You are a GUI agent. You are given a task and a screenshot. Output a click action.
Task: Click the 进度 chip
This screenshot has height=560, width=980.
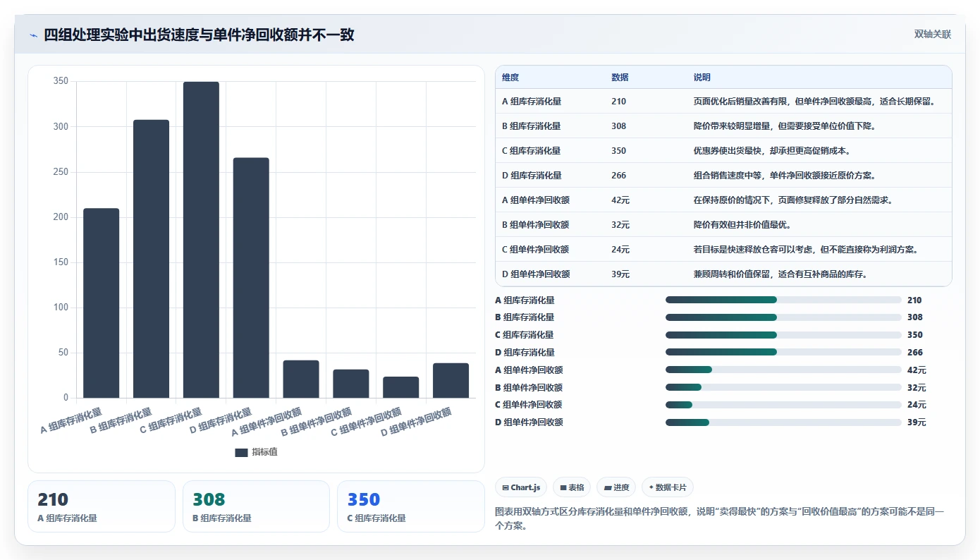pyautogui.click(x=616, y=487)
